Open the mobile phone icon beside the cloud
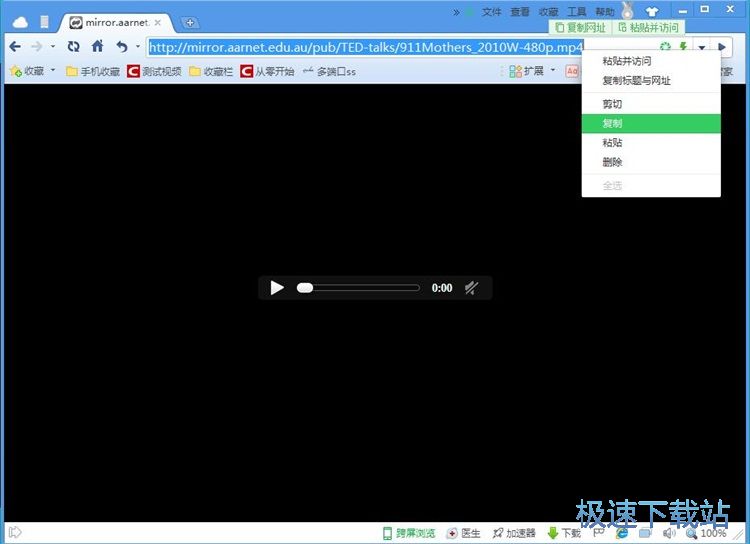750x544 pixels. (44, 22)
